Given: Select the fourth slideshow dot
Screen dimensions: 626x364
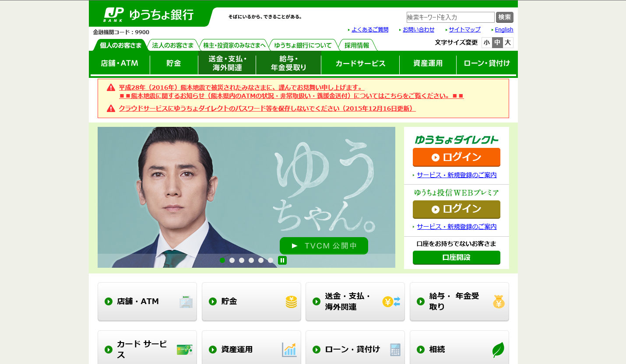Looking at the screenshot, I should coord(251,260).
